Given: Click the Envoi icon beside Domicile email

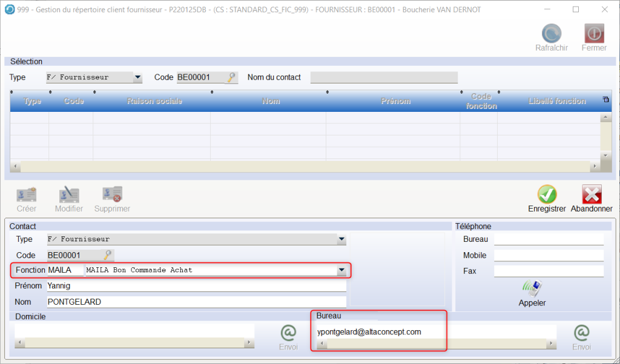Looking at the screenshot, I should 288,333.
